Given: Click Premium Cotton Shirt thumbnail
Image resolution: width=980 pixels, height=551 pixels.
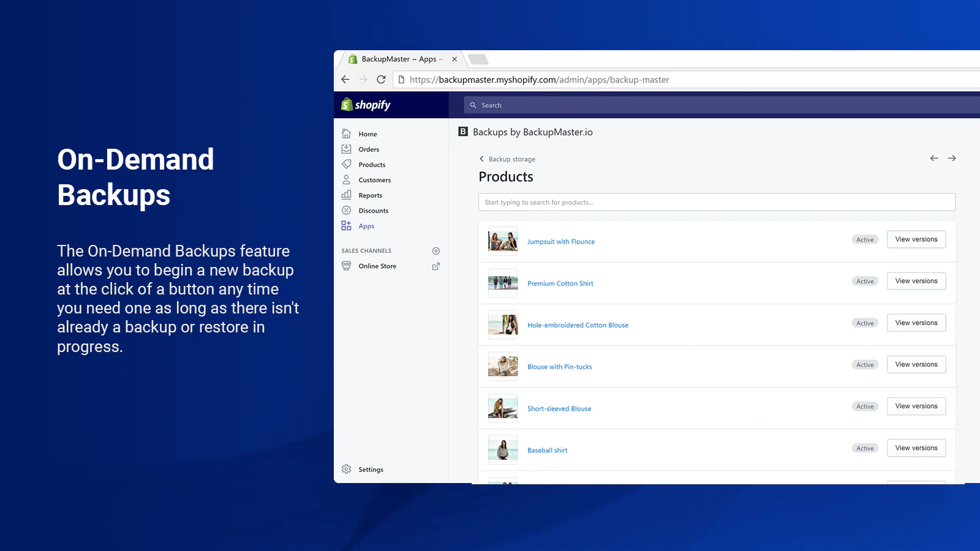Looking at the screenshot, I should pos(503,283).
